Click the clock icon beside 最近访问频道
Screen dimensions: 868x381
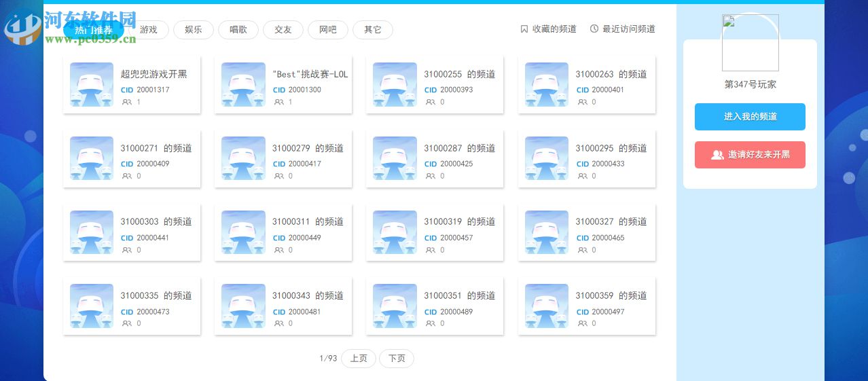(594, 29)
